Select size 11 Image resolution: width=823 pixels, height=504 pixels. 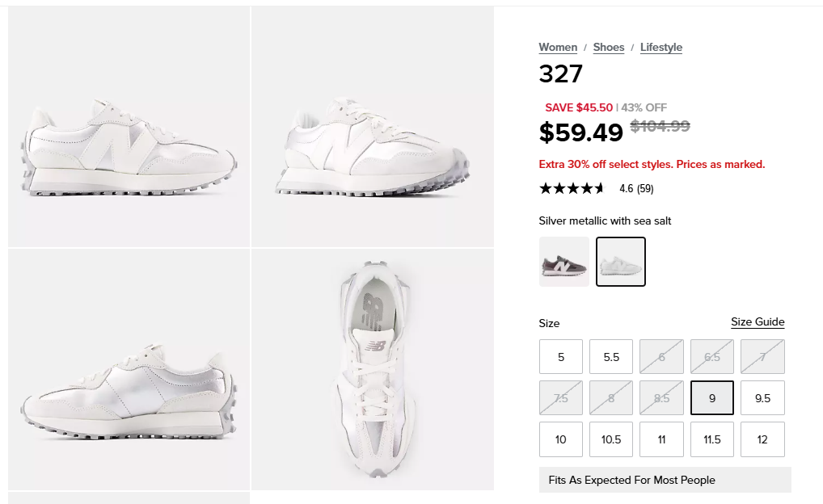coord(661,439)
